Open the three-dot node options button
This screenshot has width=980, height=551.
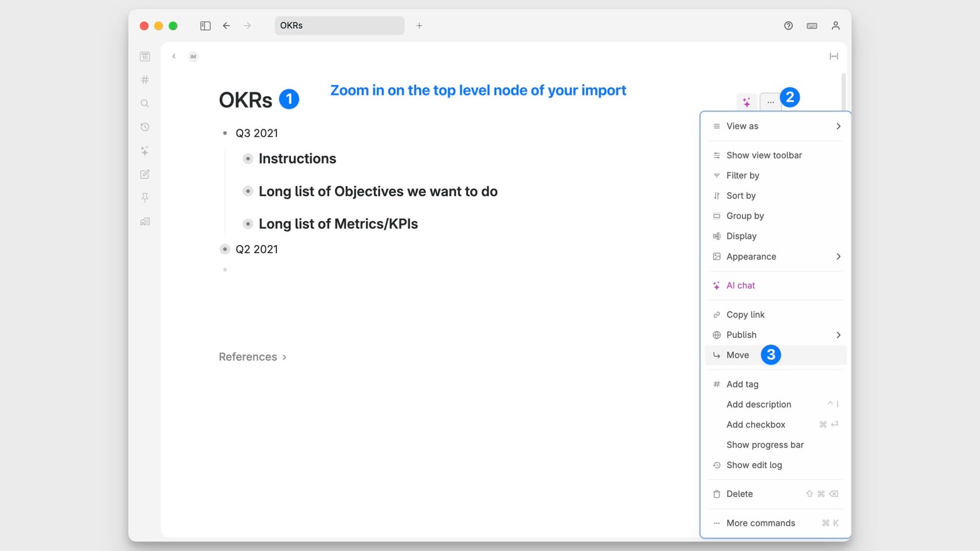770,102
